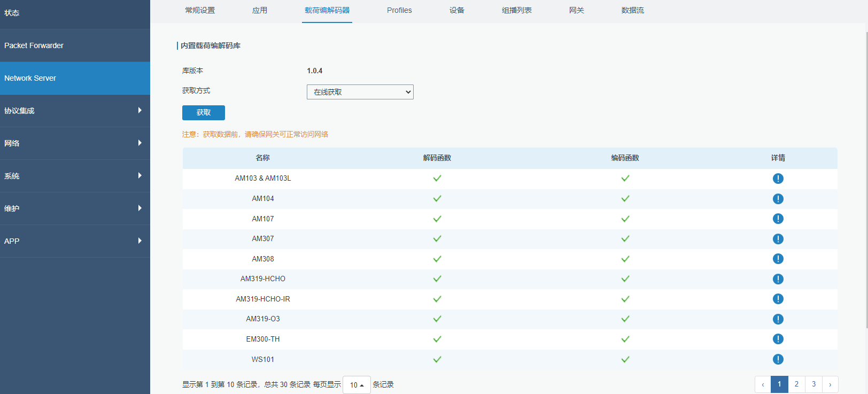Click decoder checkmark in AM107 row
Image resolution: width=868 pixels, height=394 pixels.
tap(437, 219)
